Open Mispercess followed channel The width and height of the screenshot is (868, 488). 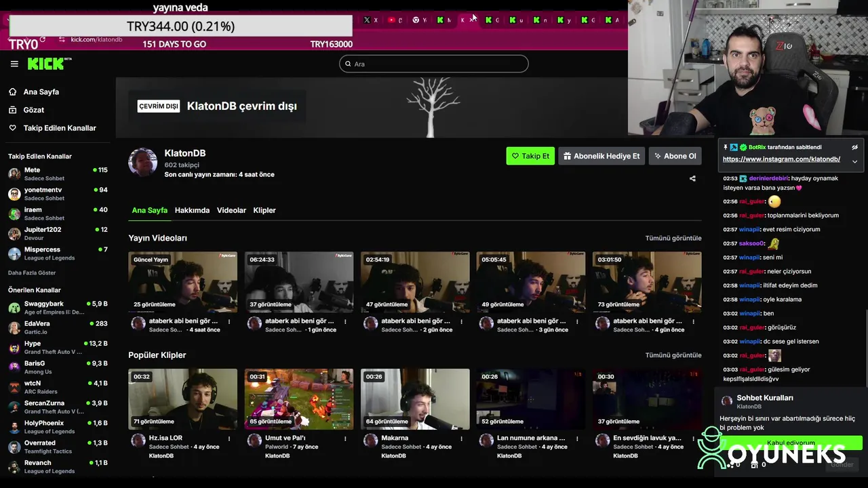(57, 253)
